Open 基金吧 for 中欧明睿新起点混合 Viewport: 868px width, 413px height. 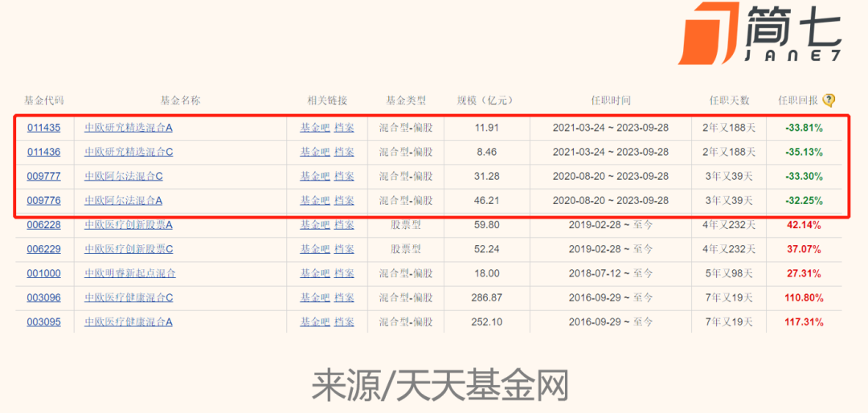[x=315, y=273]
